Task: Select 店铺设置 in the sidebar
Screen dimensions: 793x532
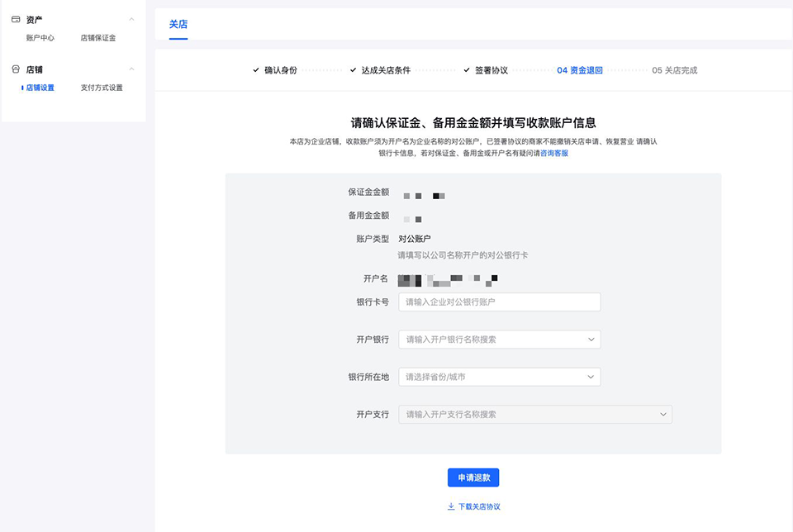Action: [x=40, y=88]
